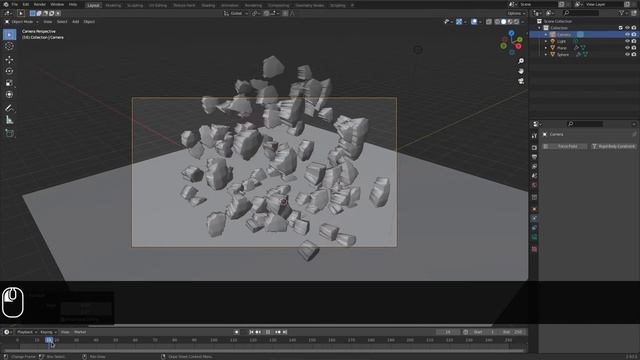Screen dimensions: 640x360
Task: Switch to the Layout workspace tab
Action: 93,5
